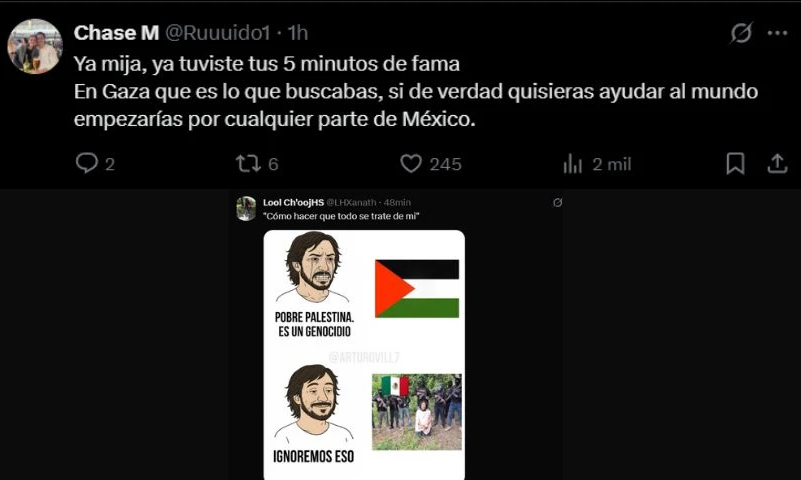
Task: Click the quoted tweet text about "todo se trate de mi"
Action: coord(341,216)
